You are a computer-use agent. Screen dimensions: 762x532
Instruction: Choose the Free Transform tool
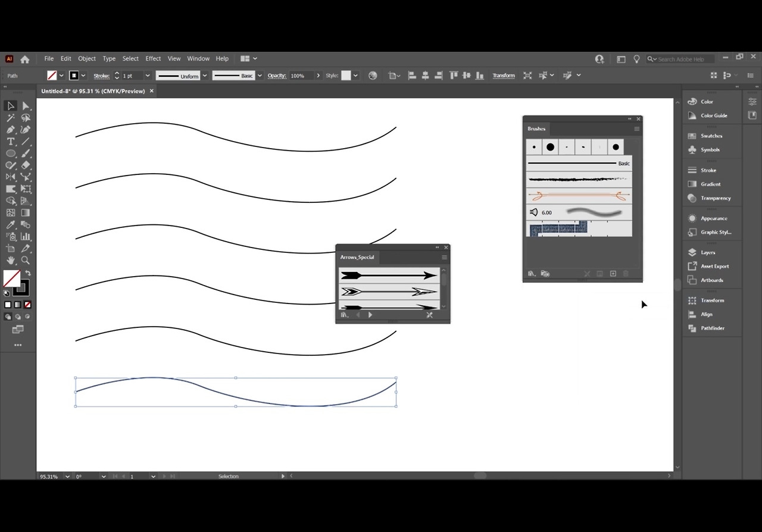[x=26, y=189]
